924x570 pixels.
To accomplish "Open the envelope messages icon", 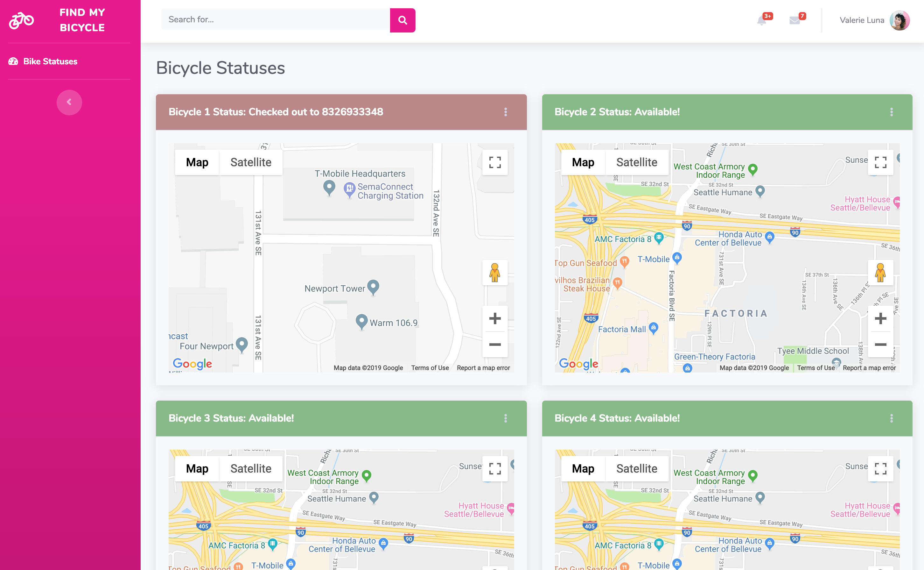I will pos(794,20).
